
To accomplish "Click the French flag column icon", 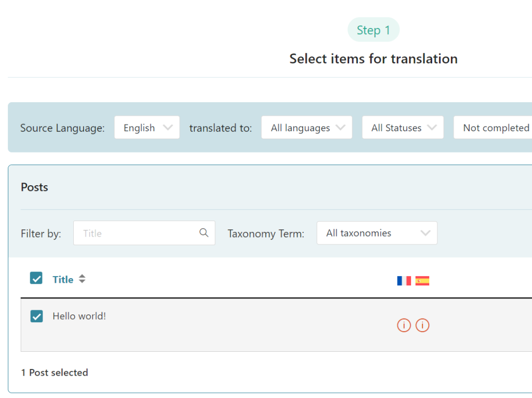I will pos(404,281).
